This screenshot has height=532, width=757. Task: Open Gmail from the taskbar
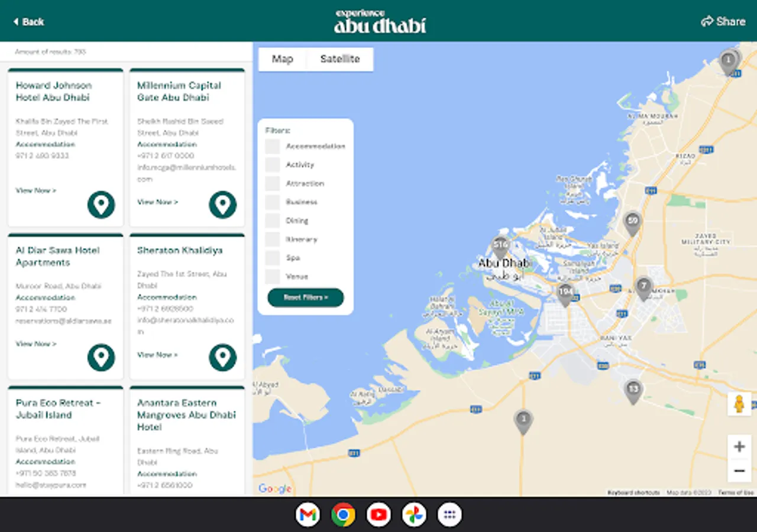click(308, 515)
